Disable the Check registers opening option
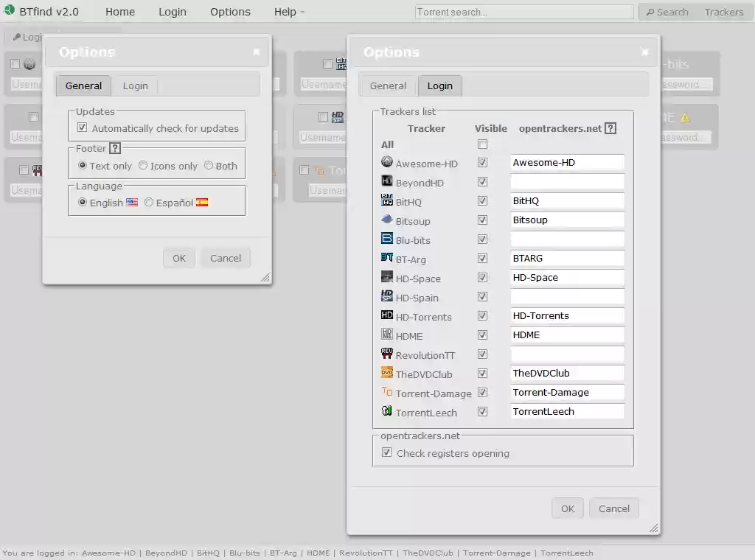The width and height of the screenshot is (755, 560). (x=387, y=452)
